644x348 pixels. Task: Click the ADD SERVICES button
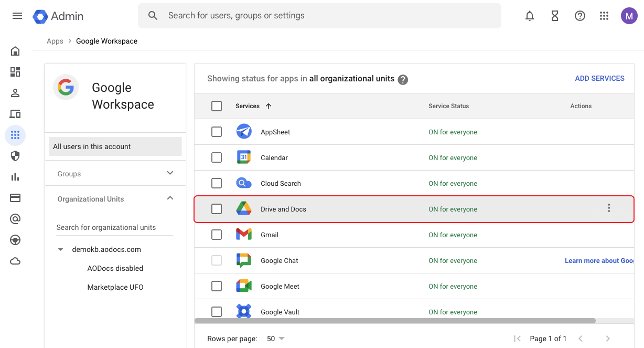pos(599,78)
